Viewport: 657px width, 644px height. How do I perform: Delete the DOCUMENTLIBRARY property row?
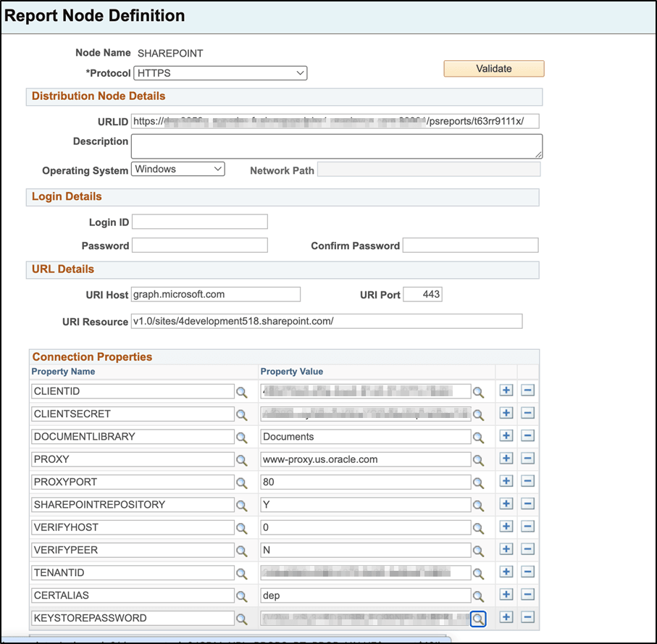pyautogui.click(x=527, y=436)
